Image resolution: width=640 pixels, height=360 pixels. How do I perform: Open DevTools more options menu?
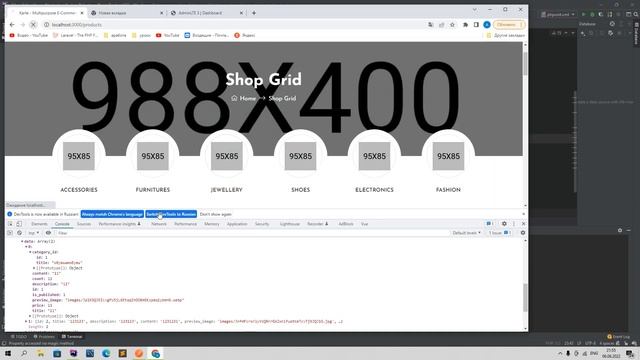514,224
